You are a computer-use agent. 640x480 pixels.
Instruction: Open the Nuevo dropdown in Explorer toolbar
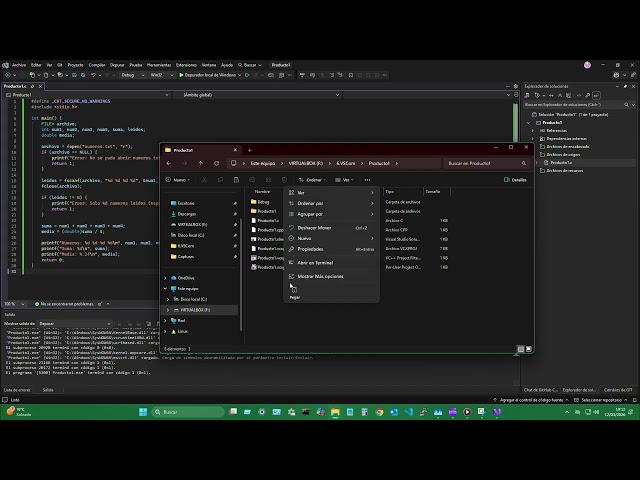point(178,180)
